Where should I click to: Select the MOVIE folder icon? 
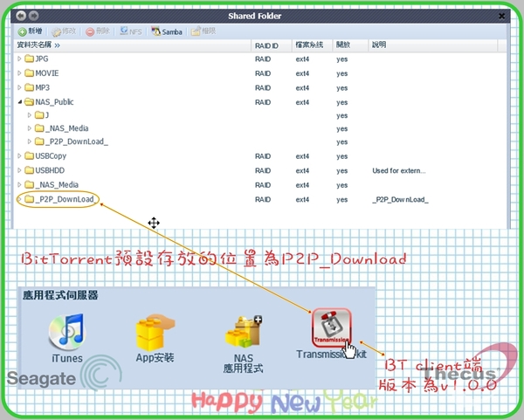[x=30, y=72]
